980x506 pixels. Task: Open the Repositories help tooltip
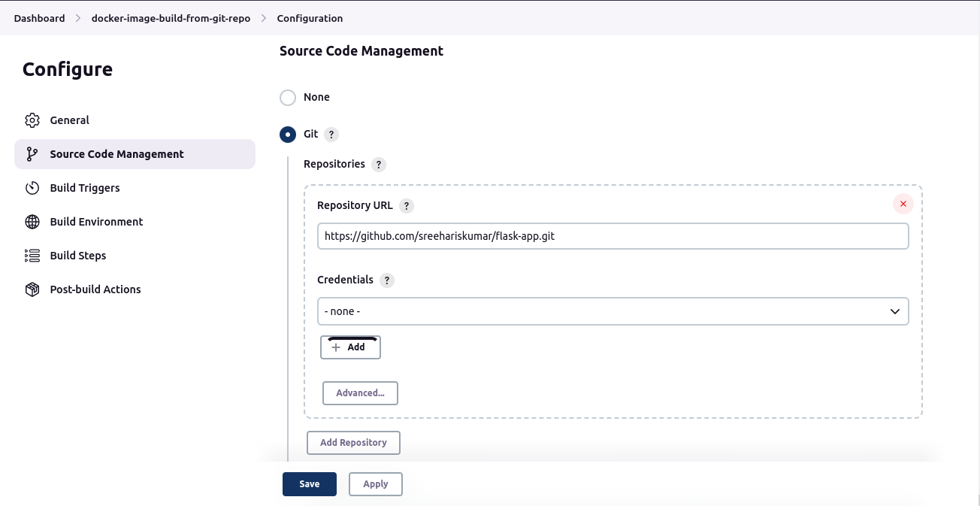click(379, 164)
